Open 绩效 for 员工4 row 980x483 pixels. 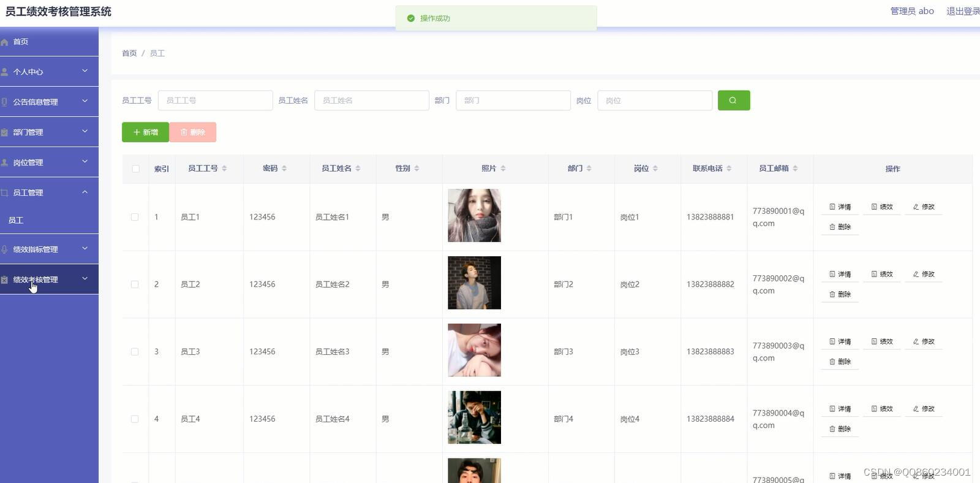[882, 409]
